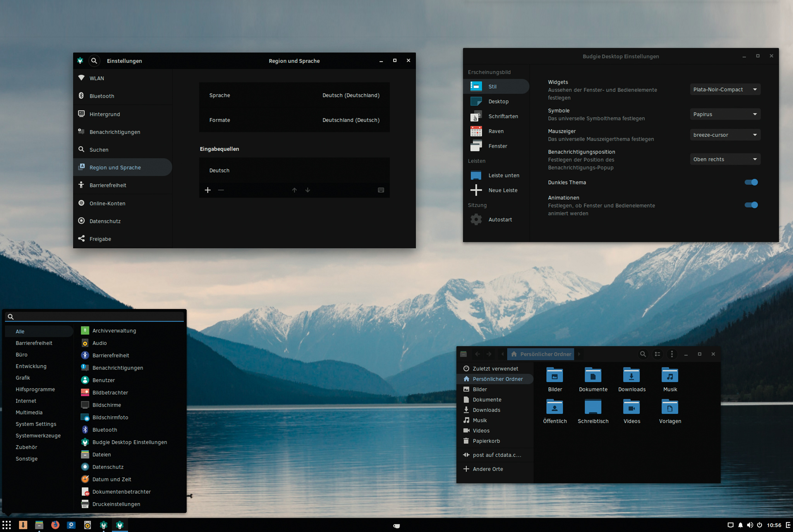Open the Symbole Papirus dropdown
Screen dimensions: 793x532
tap(725, 114)
